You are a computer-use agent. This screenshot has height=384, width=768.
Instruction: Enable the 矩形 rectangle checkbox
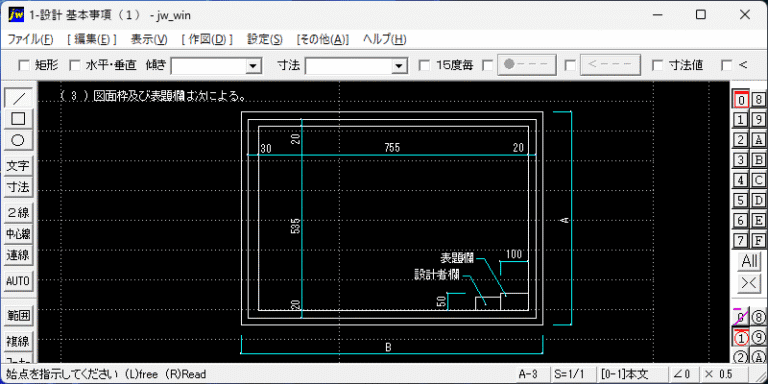tap(24, 65)
